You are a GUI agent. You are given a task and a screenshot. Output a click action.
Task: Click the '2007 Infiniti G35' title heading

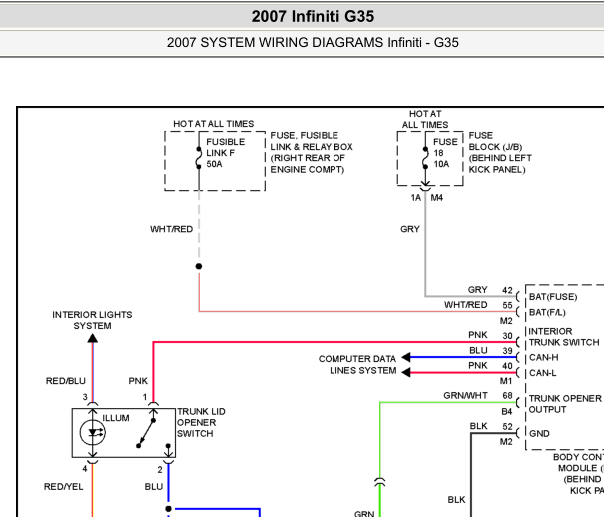coord(312,17)
